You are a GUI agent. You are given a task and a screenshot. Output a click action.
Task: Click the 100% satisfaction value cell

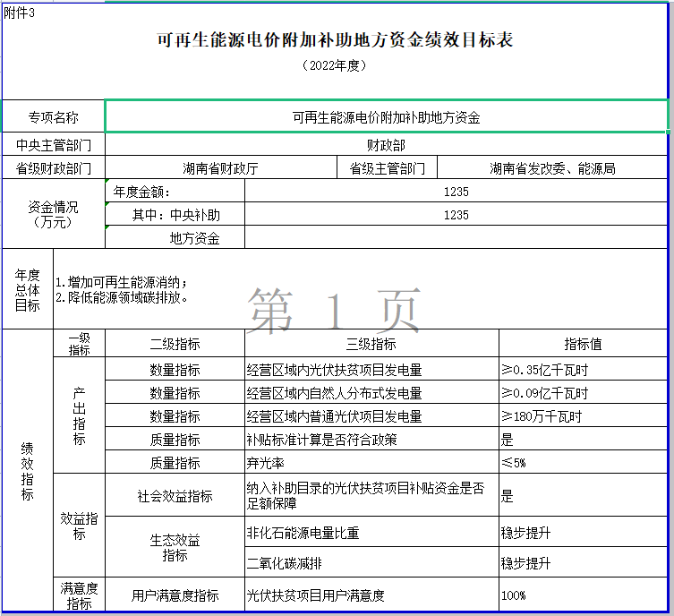click(583, 595)
